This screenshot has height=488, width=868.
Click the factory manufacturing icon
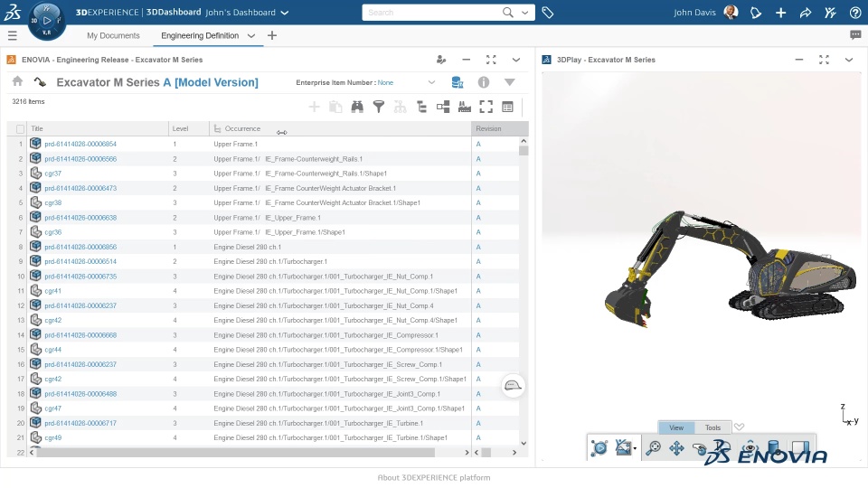[465, 107]
